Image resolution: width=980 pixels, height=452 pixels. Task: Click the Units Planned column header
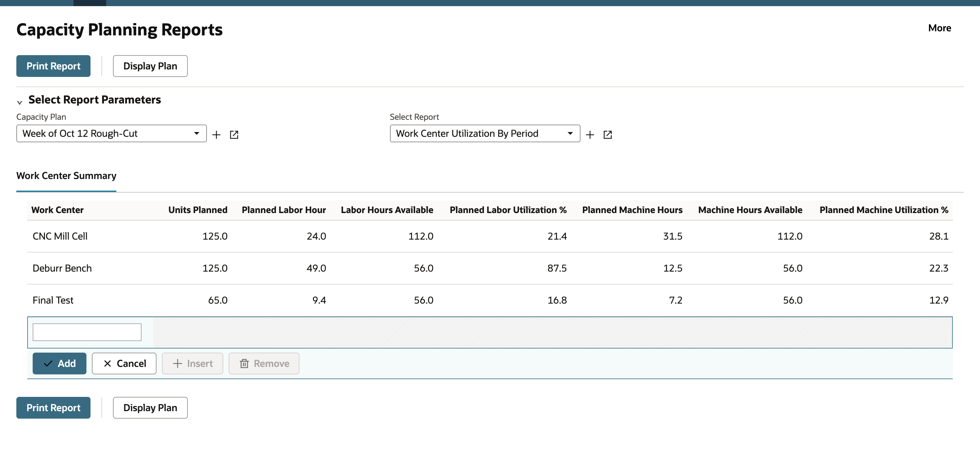198,210
